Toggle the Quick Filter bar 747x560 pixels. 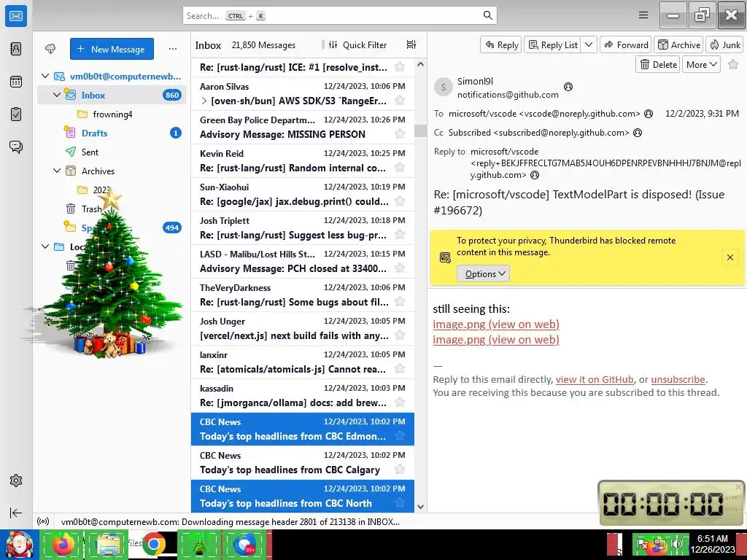pos(357,44)
